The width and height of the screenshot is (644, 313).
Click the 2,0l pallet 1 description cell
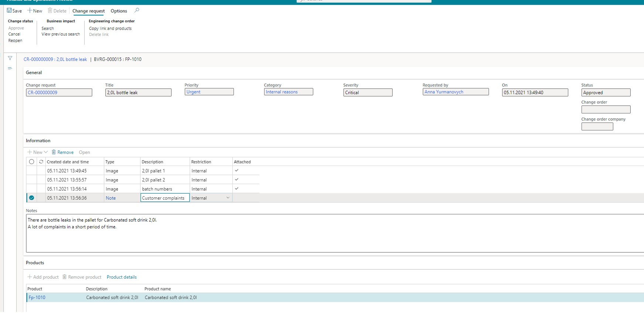pos(165,171)
